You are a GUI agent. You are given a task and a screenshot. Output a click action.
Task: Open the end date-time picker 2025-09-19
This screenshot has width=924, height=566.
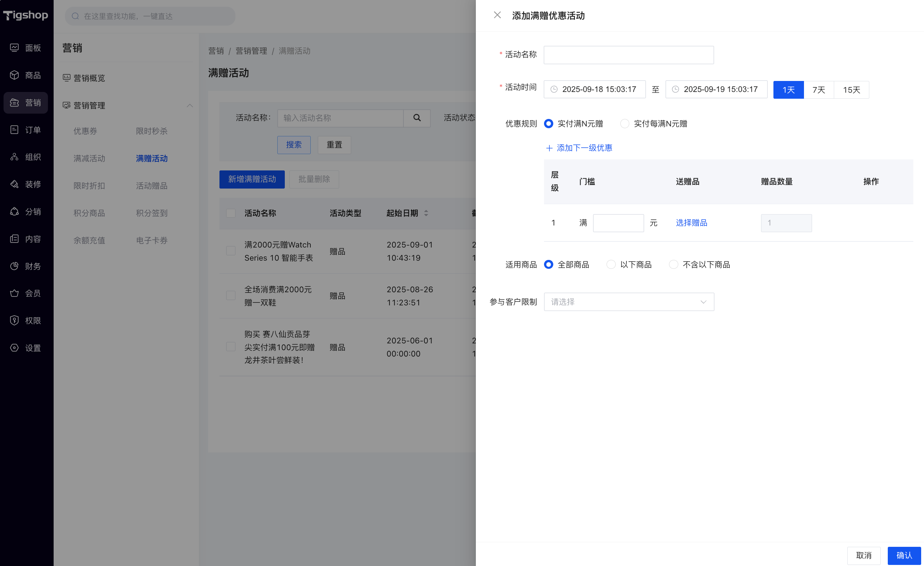click(716, 89)
